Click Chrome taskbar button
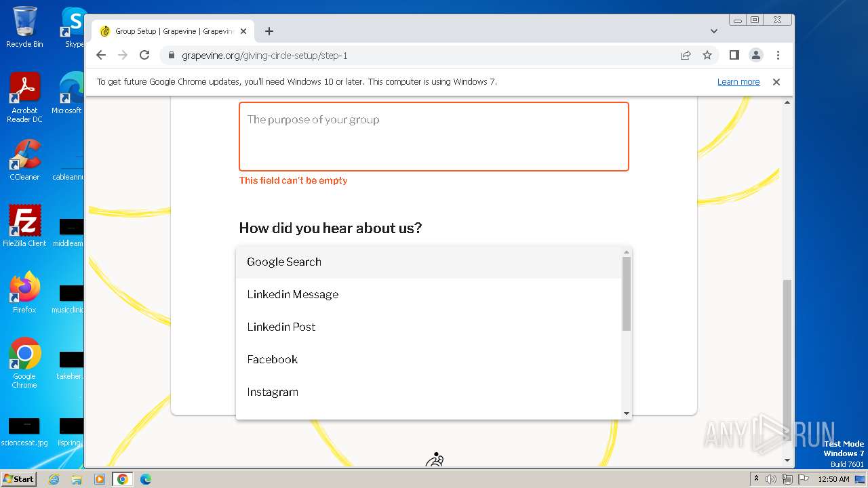This screenshot has height=488, width=868. (x=122, y=479)
